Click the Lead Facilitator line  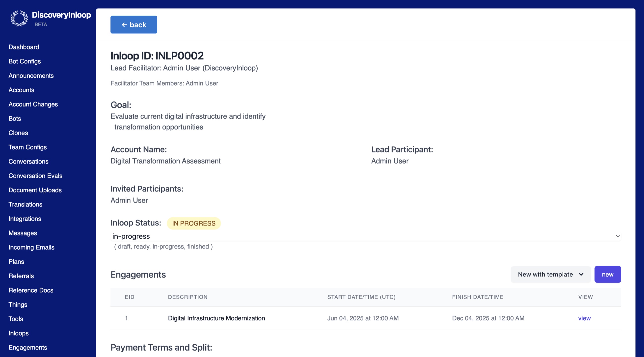tap(184, 68)
